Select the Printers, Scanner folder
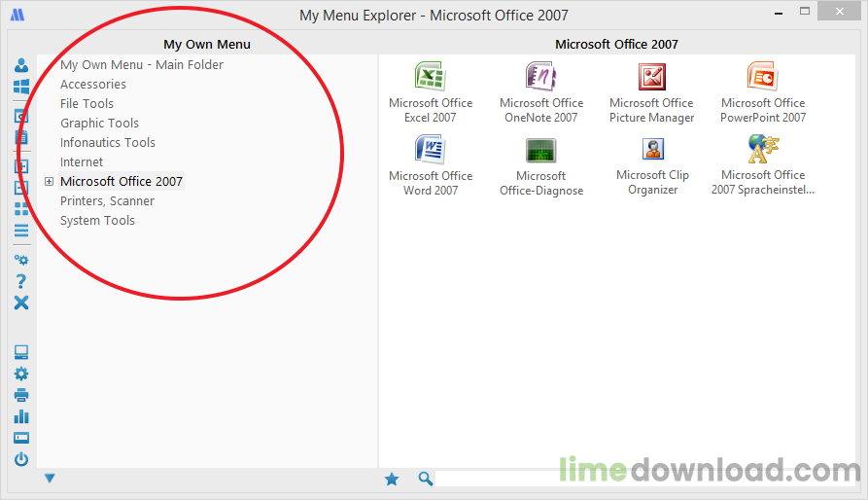 click(107, 201)
